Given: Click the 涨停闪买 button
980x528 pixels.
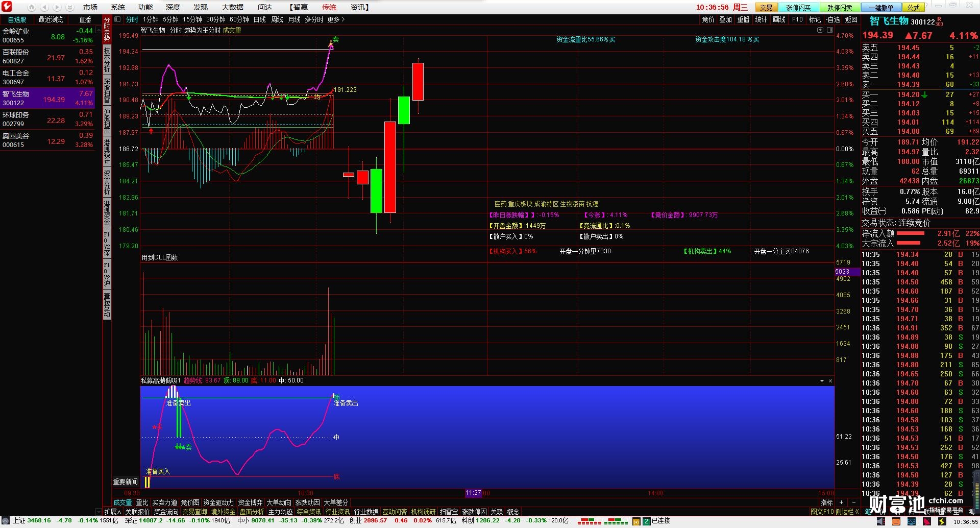Looking at the screenshot, I should point(798,7).
